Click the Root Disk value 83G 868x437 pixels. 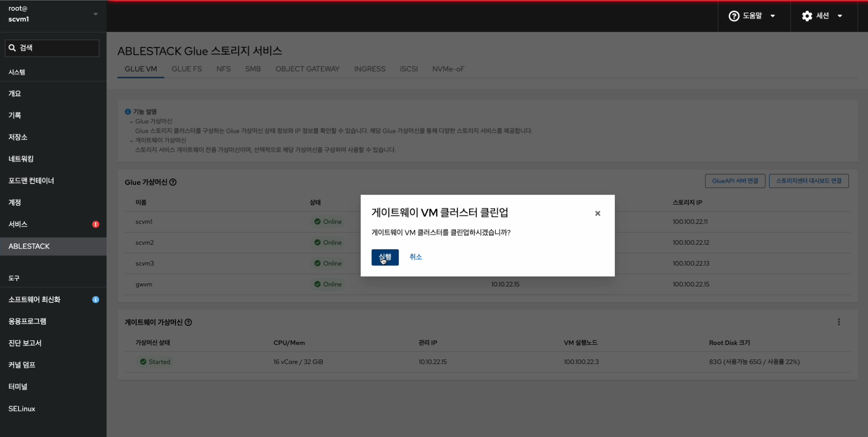(x=754, y=362)
